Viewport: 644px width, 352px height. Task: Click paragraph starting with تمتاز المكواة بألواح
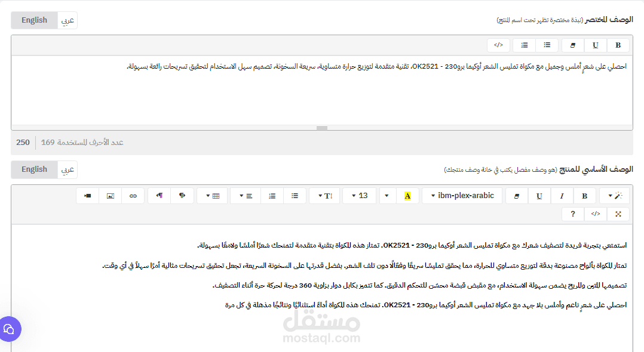[x=364, y=265]
